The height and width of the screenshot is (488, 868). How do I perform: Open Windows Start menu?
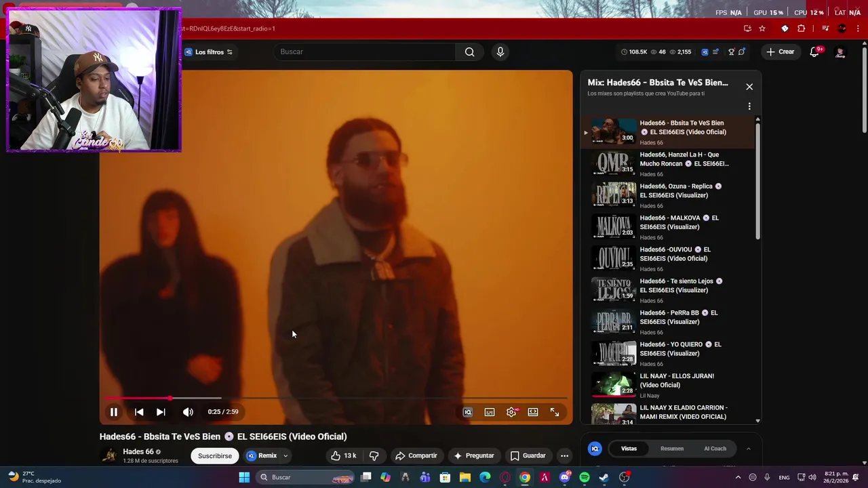point(244,477)
